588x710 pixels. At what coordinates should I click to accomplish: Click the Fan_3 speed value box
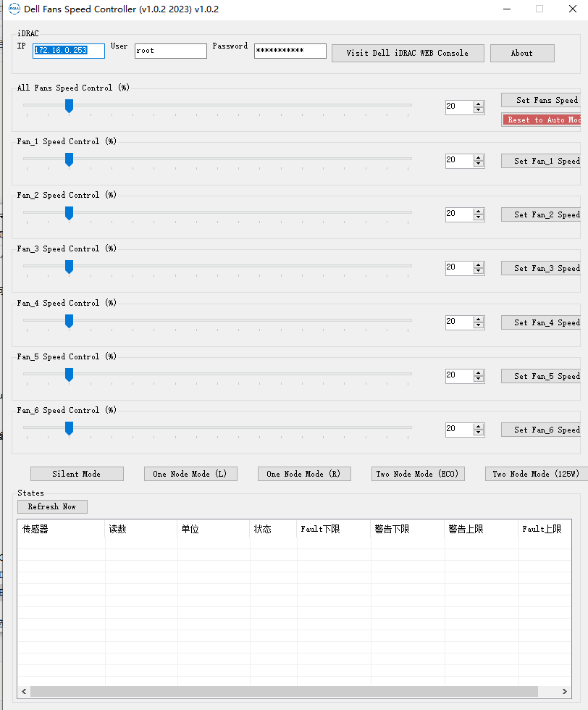(459, 267)
